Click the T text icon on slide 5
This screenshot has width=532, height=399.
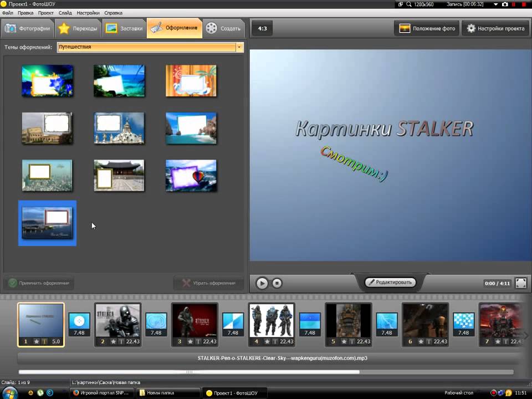click(x=352, y=342)
